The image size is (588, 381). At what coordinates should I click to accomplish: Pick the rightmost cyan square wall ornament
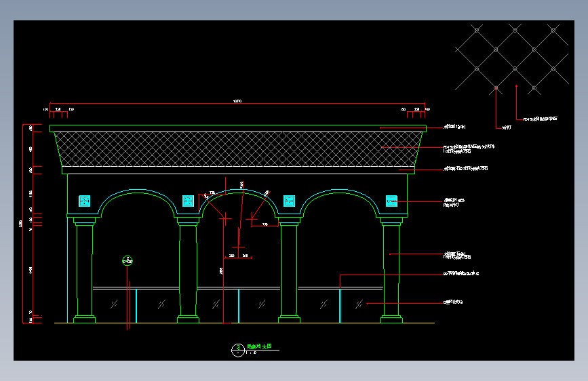click(x=391, y=201)
